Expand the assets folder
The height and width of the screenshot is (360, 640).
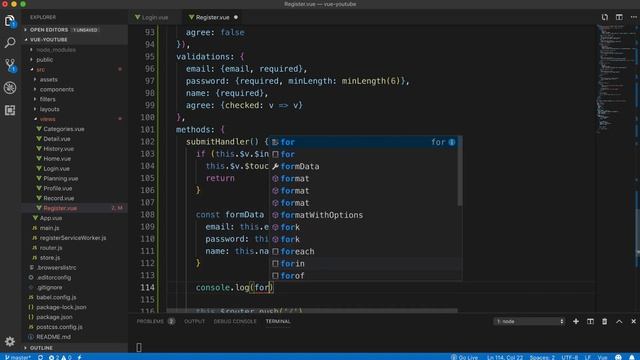click(x=49, y=80)
